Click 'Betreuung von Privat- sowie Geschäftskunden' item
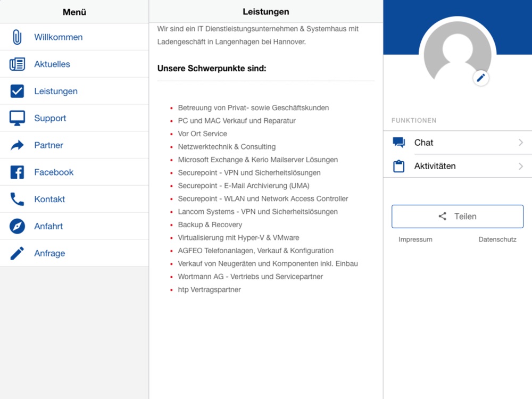This screenshot has width=532, height=399. (253, 108)
